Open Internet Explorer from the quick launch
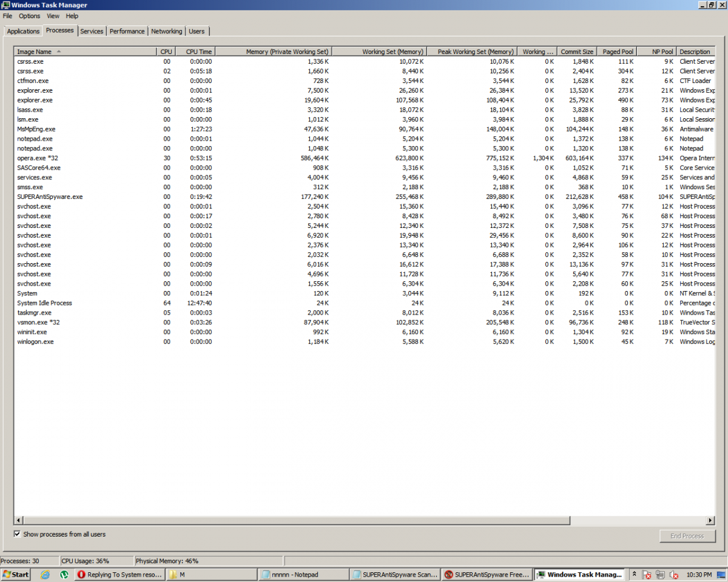The height and width of the screenshot is (582, 728). [45, 575]
